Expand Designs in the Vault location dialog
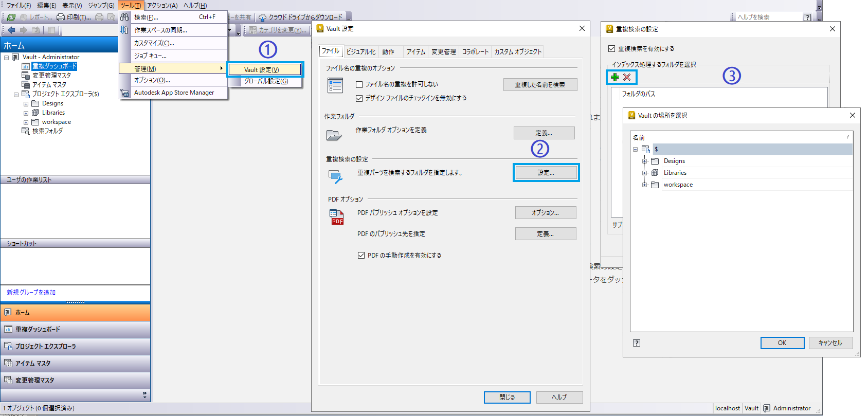This screenshot has width=868, height=416. (x=645, y=161)
